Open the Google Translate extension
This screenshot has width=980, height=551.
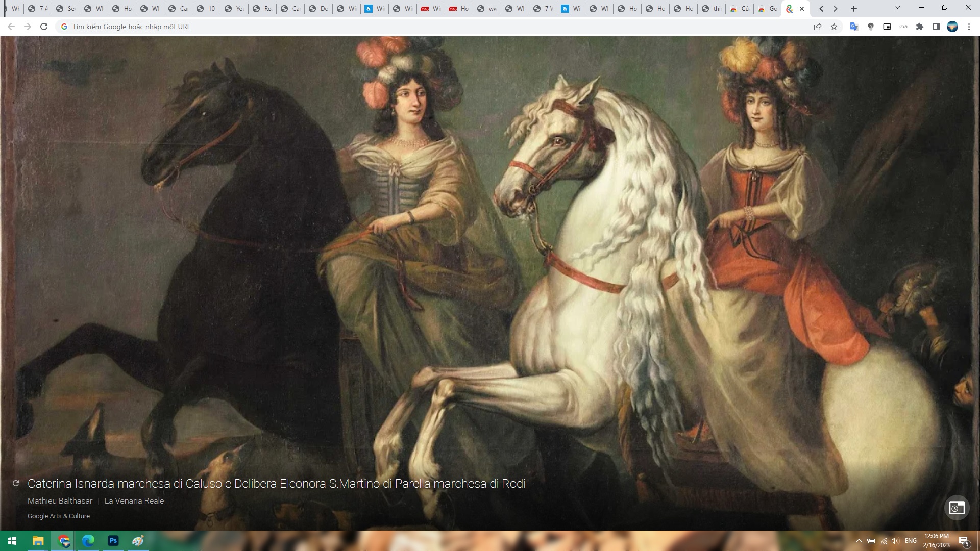click(x=854, y=27)
